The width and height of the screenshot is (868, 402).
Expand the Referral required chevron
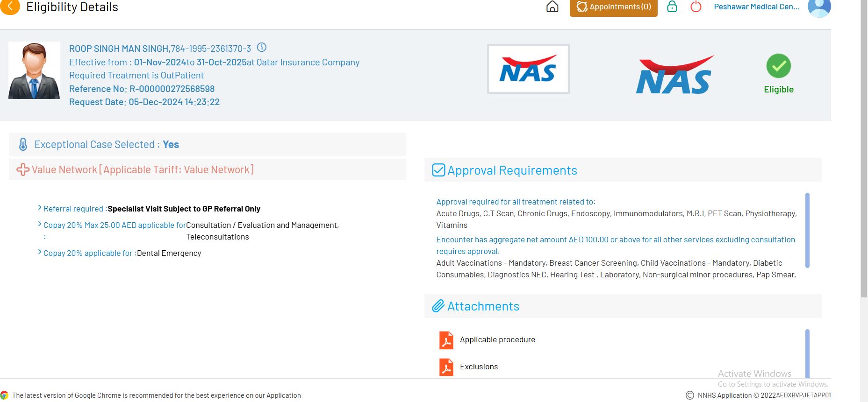pos(40,208)
